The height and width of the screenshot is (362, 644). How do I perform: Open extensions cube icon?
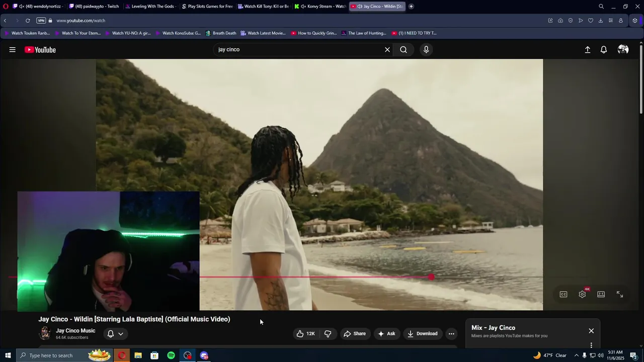click(635, 21)
